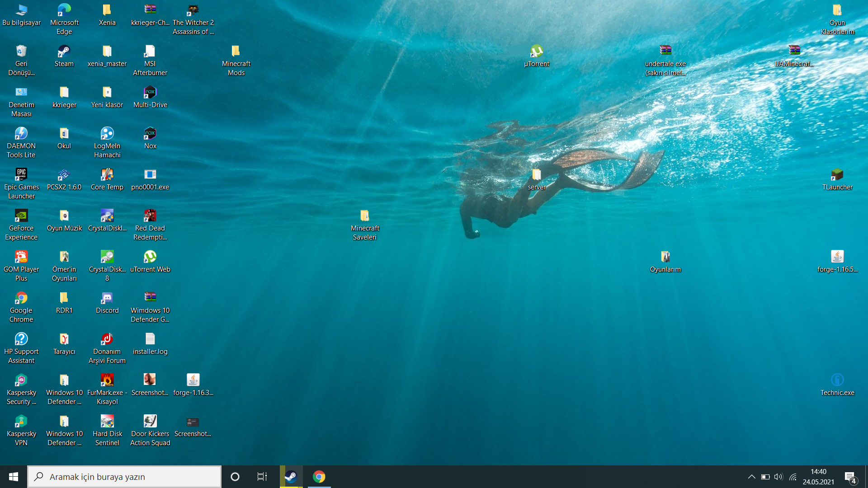
Task: Open Cortana from the taskbar
Action: (235, 477)
